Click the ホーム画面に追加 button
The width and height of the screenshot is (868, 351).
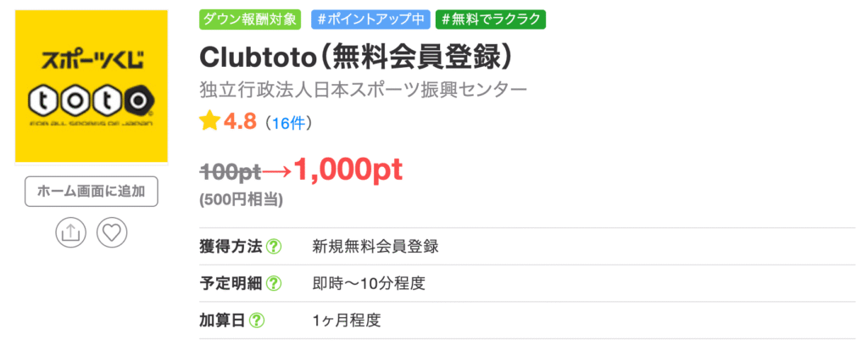[x=92, y=192]
